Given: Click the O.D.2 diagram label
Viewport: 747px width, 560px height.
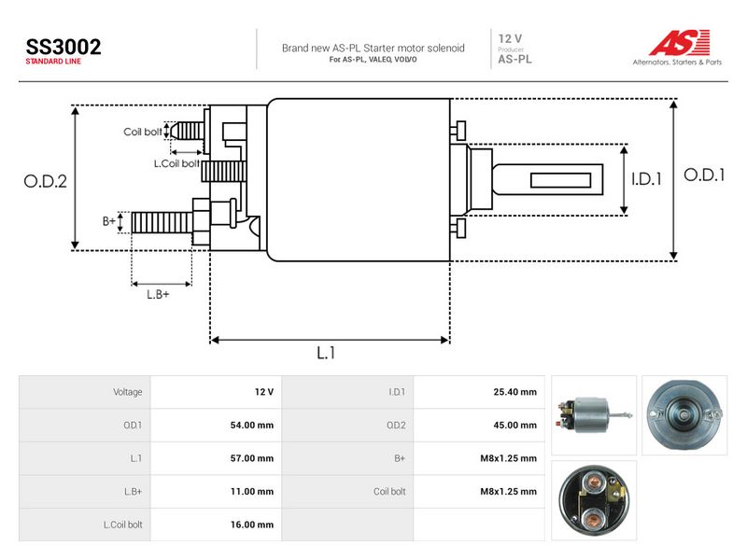Looking at the screenshot, I should click(x=45, y=181).
